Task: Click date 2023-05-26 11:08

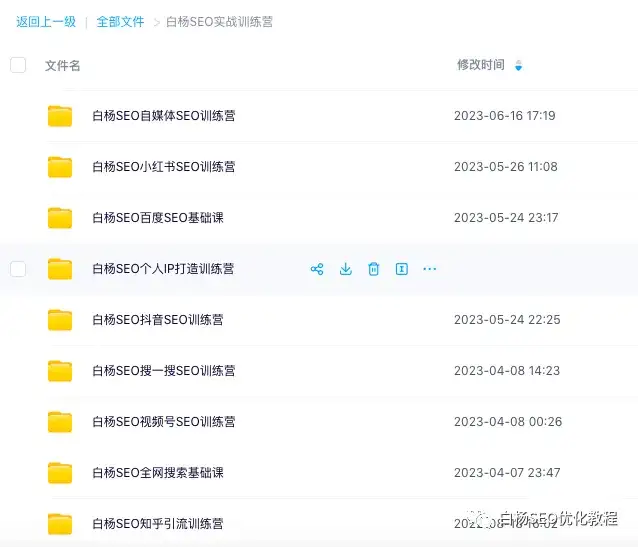Action: click(506, 167)
